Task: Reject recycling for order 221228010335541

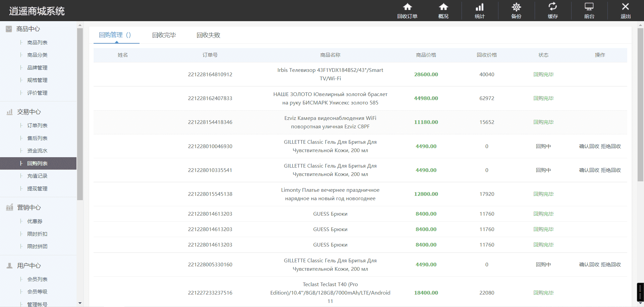Action: [611, 170]
